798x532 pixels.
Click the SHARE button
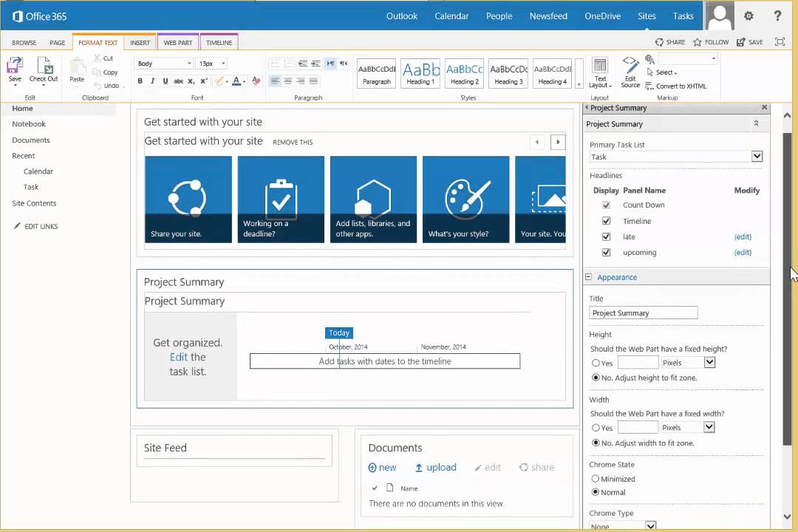point(669,41)
